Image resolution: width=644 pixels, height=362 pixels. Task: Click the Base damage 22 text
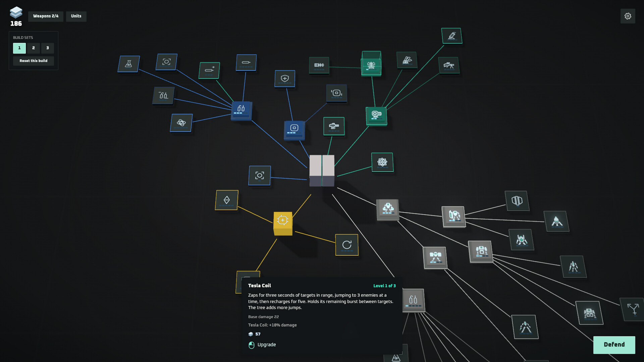[263, 317]
